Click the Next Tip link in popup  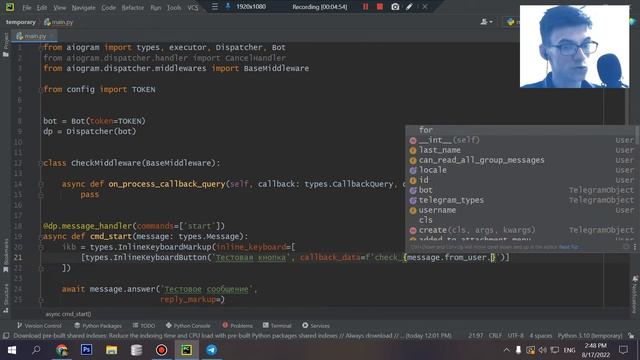(569, 247)
